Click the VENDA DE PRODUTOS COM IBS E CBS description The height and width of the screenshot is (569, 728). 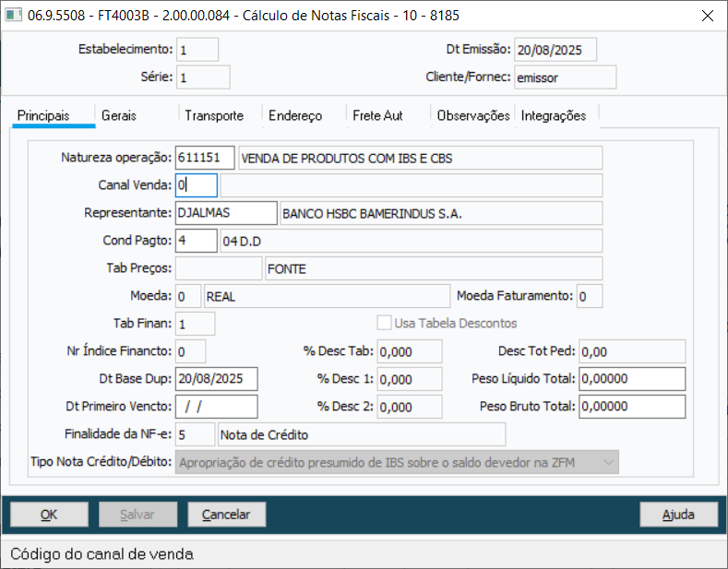pyautogui.click(x=421, y=158)
